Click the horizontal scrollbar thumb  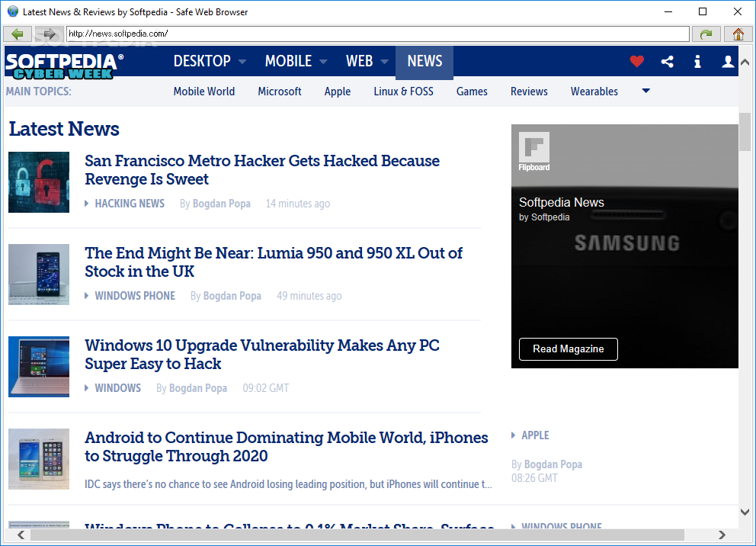(357, 535)
